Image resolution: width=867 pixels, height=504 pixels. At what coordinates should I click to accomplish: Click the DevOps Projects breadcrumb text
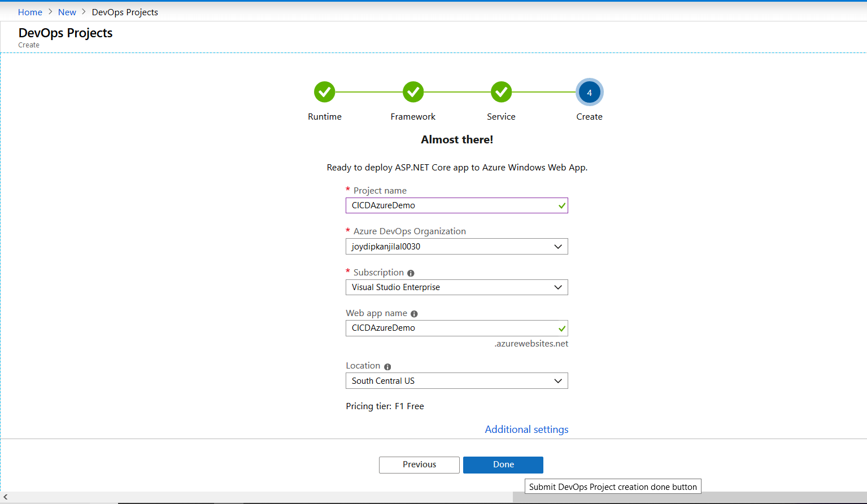coord(125,12)
